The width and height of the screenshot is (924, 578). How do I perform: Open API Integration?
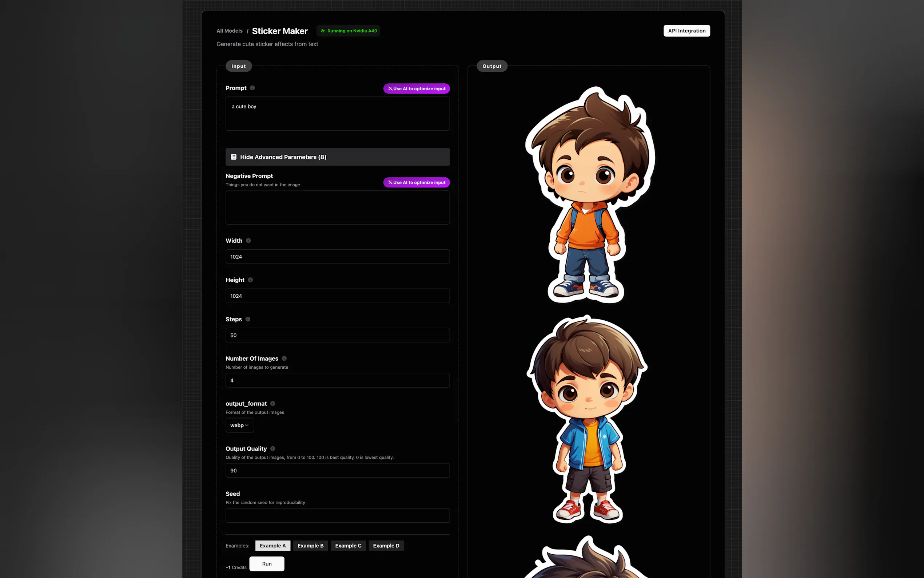pyautogui.click(x=686, y=31)
